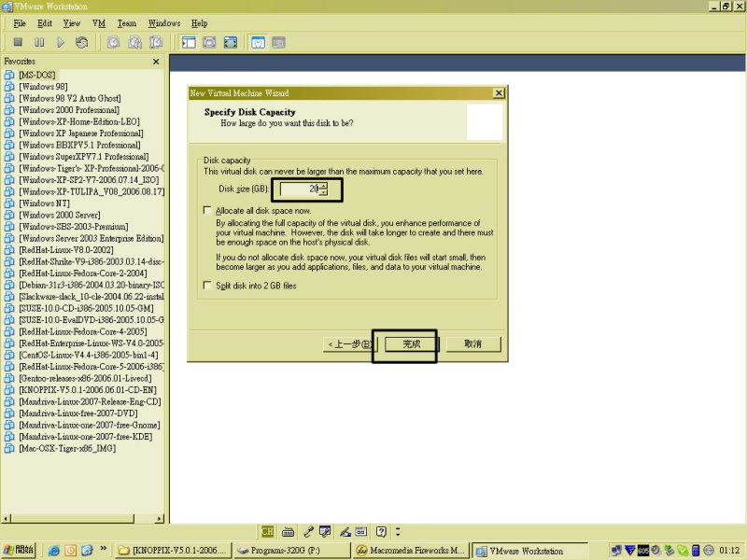Screen dimensions: 747x560
Task: Select [Windows BBXPV5.1 Professional] in Favorites
Action: click(79, 145)
